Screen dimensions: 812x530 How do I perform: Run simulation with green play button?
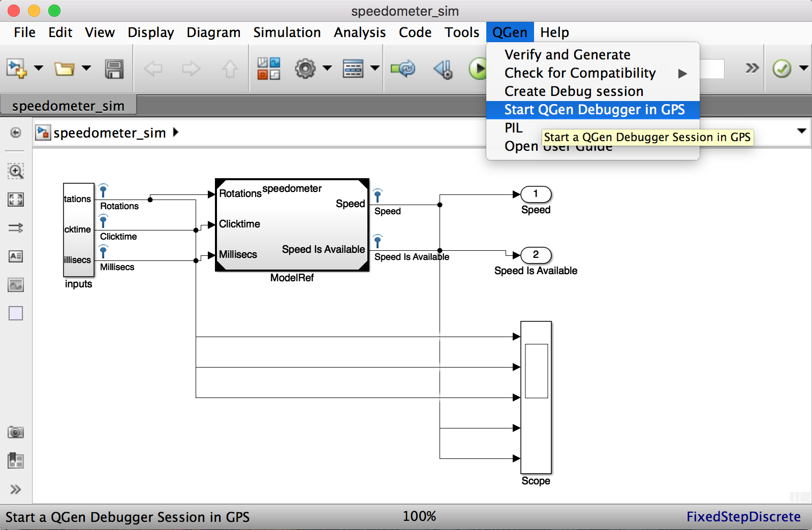(477, 69)
